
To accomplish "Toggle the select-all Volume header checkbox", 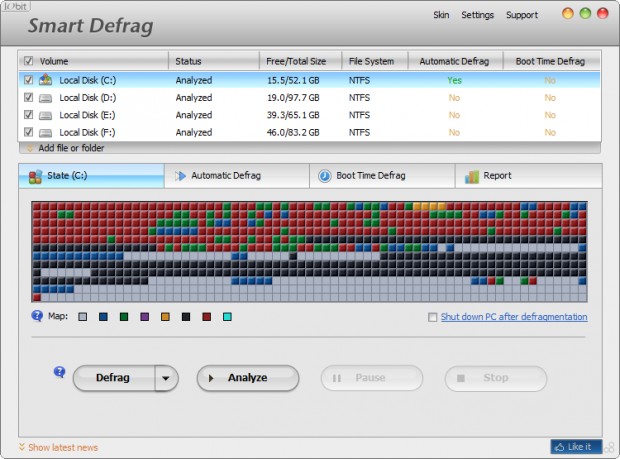I will tap(28, 61).
